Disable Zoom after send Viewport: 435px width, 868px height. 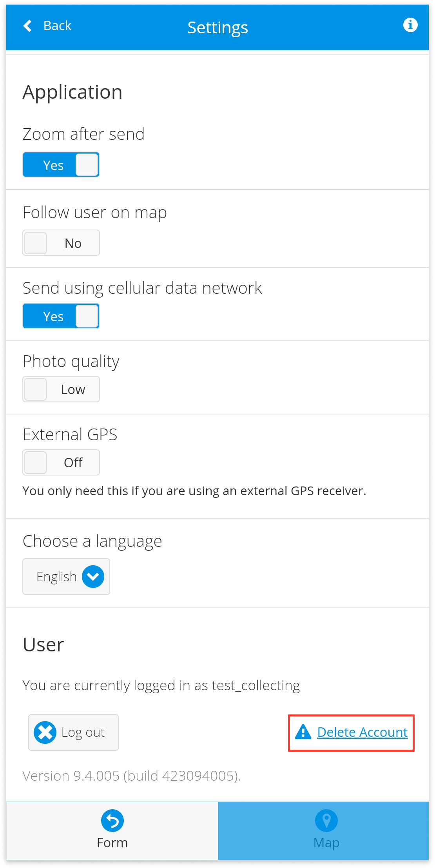[61, 165]
